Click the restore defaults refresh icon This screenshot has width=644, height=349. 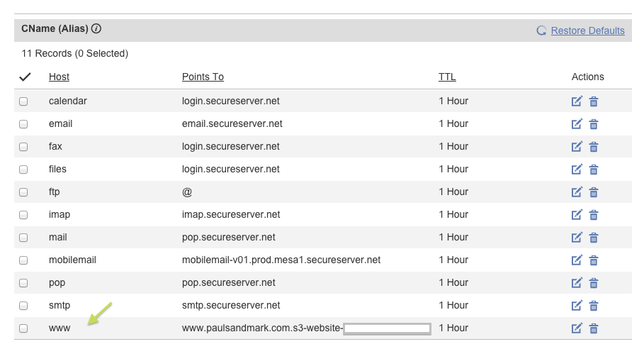[x=541, y=31]
